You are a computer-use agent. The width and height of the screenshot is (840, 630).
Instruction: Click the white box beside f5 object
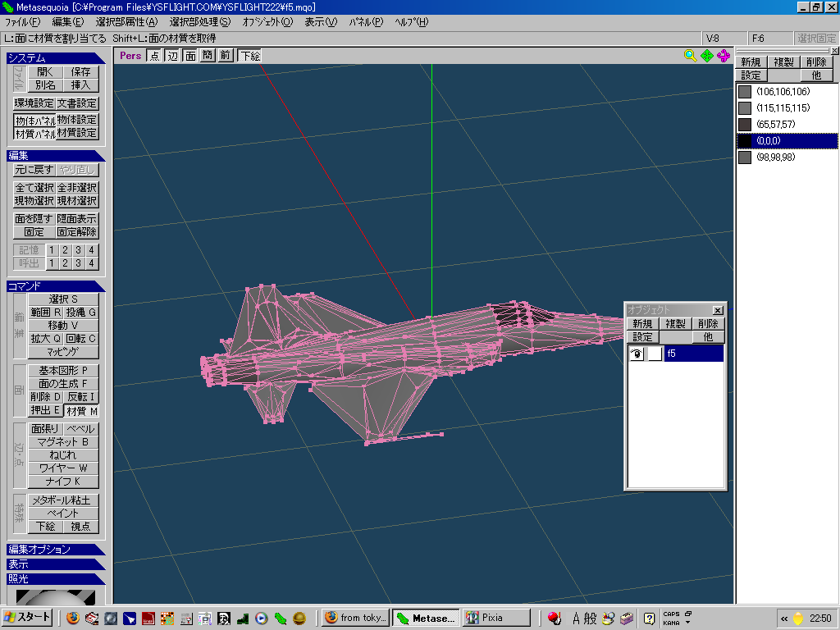(655, 354)
